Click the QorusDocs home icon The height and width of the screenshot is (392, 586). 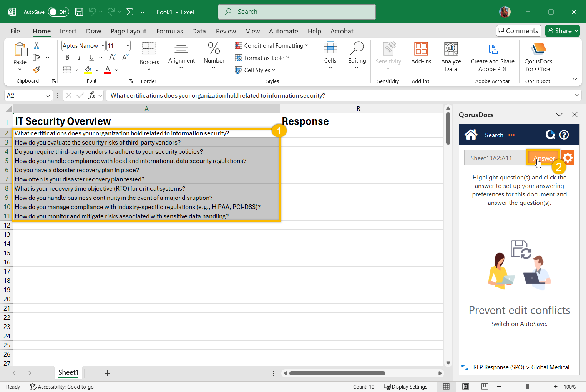(471, 135)
